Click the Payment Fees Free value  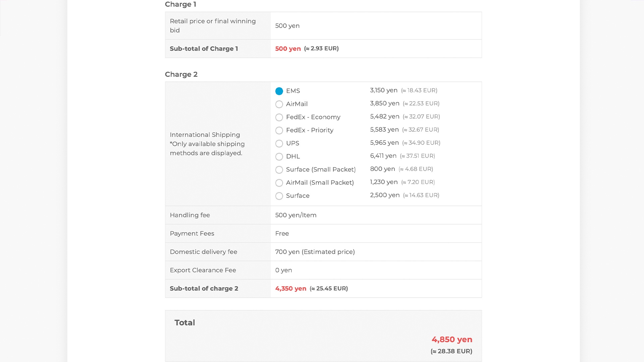click(x=282, y=234)
